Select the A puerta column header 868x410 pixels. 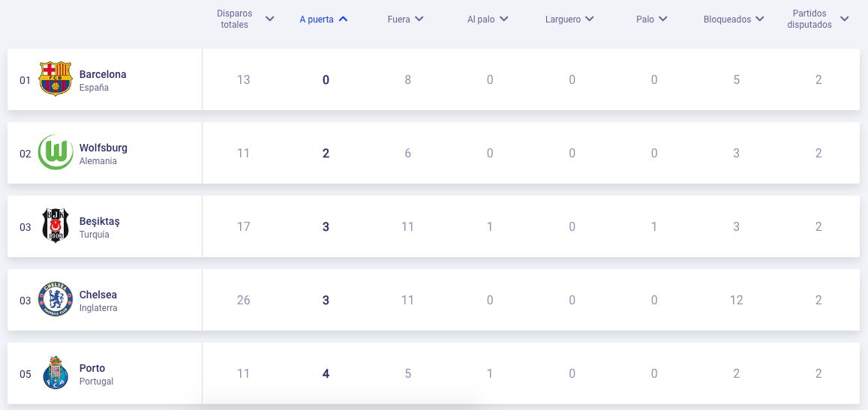pyautogui.click(x=316, y=19)
